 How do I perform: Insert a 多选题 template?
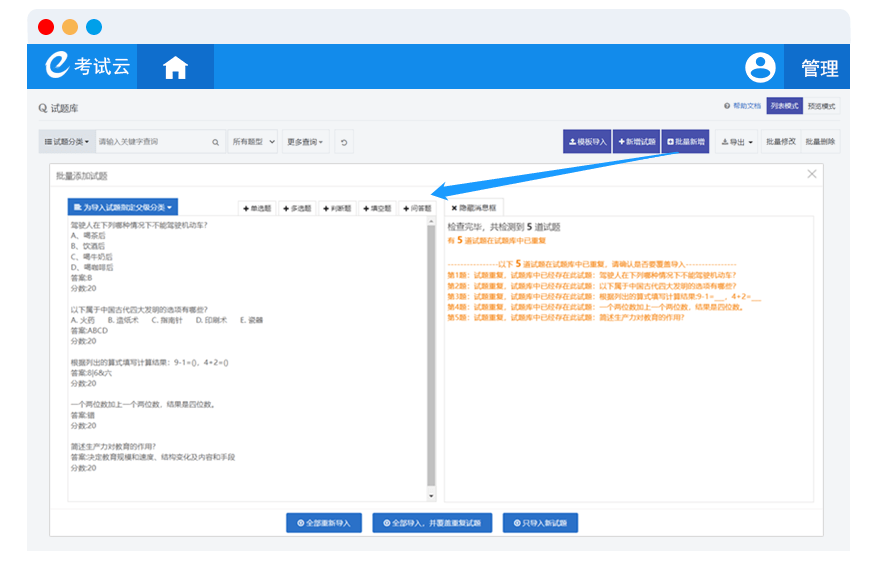point(297,208)
